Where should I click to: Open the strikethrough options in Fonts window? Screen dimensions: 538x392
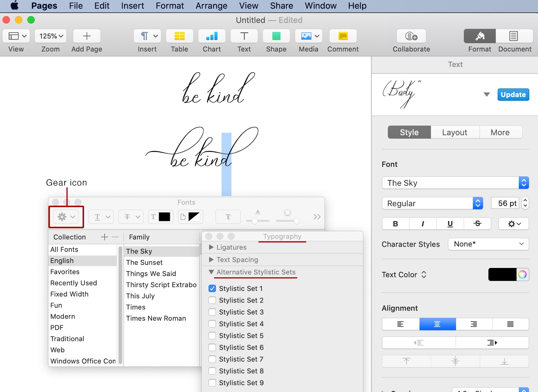[131, 217]
